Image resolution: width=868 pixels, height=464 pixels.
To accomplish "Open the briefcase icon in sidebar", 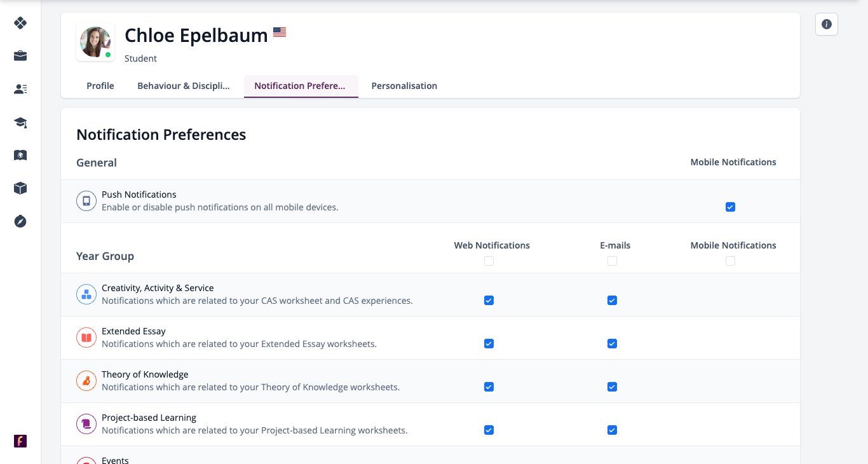I will pyautogui.click(x=20, y=56).
